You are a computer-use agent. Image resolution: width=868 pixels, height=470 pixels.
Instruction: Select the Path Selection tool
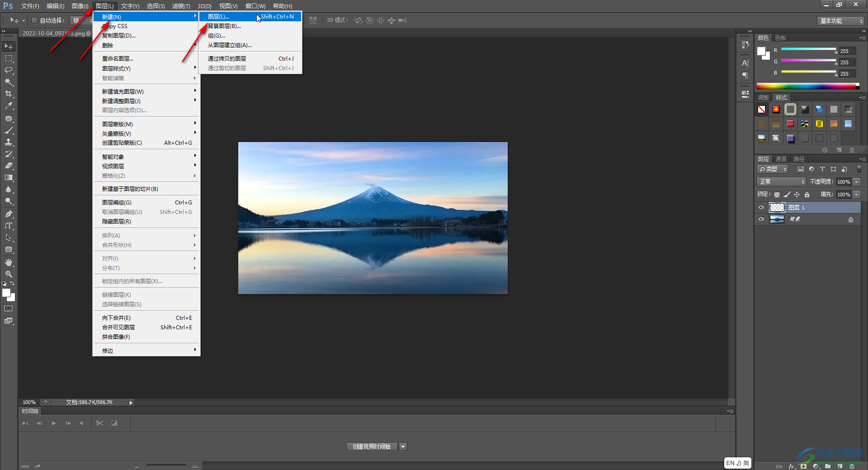click(9, 237)
